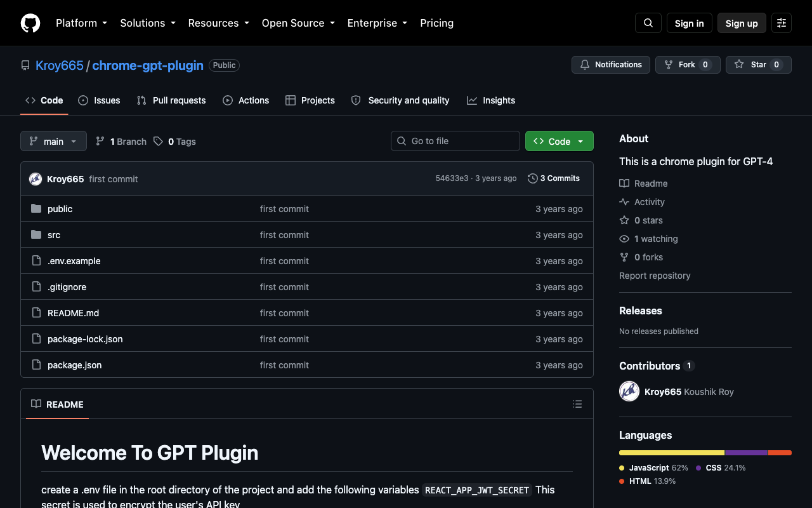Click Kroy665 avatar in Contributors

[x=629, y=391]
